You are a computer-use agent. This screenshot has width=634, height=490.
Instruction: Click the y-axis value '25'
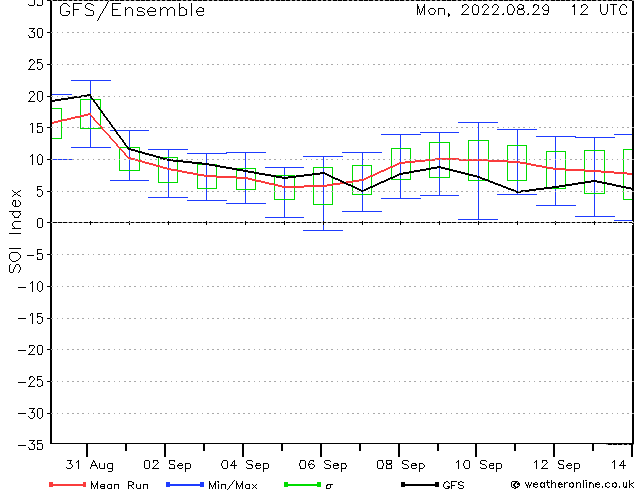[35, 65]
